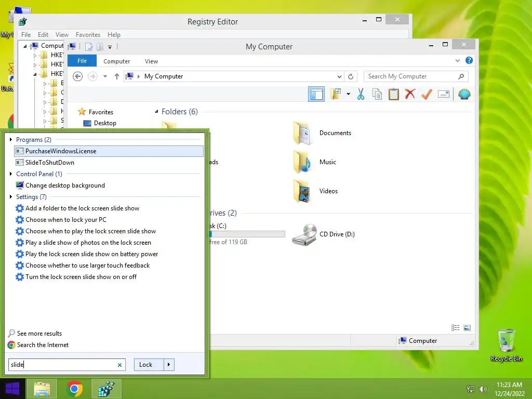Open the File tab in My Computer
Viewport: 532px width, 399px height.
click(x=82, y=61)
